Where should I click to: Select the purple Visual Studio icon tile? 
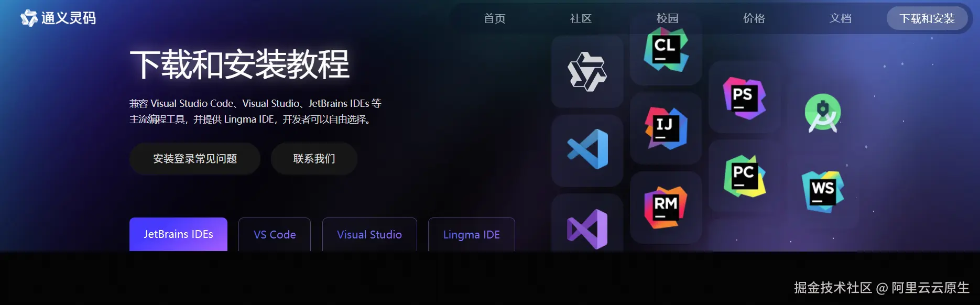click(587, 223)
